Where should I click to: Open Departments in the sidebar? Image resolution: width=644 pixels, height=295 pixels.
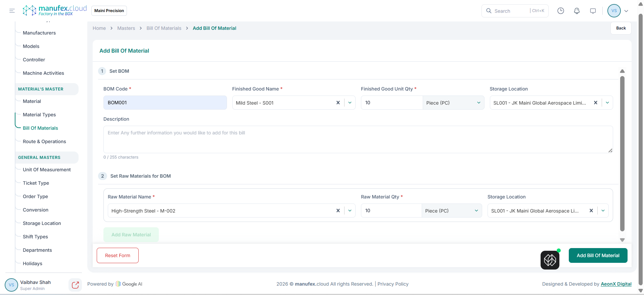[x=37, y=250]
